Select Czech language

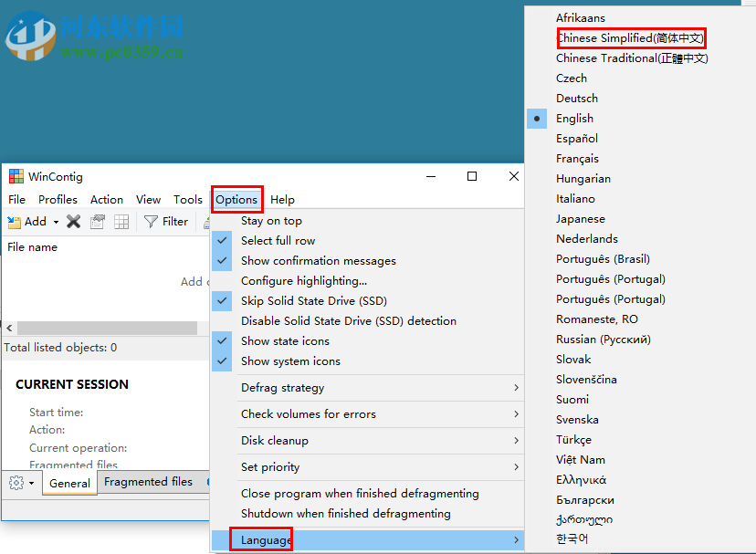click(572, 78)
